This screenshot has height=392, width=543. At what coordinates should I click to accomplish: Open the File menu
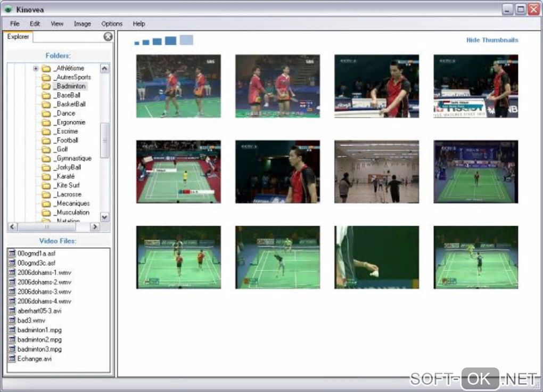coord(14,23)
